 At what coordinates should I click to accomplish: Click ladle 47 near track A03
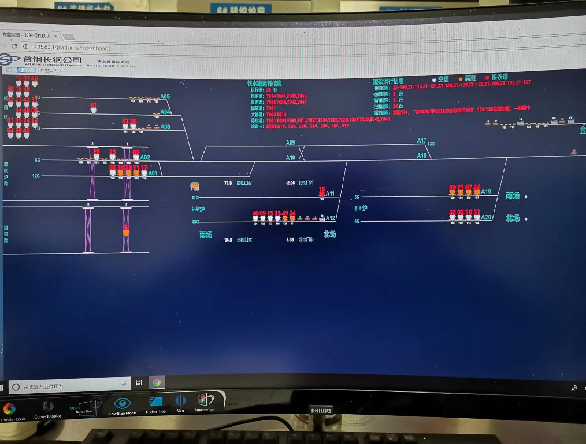tap(125, 124)
